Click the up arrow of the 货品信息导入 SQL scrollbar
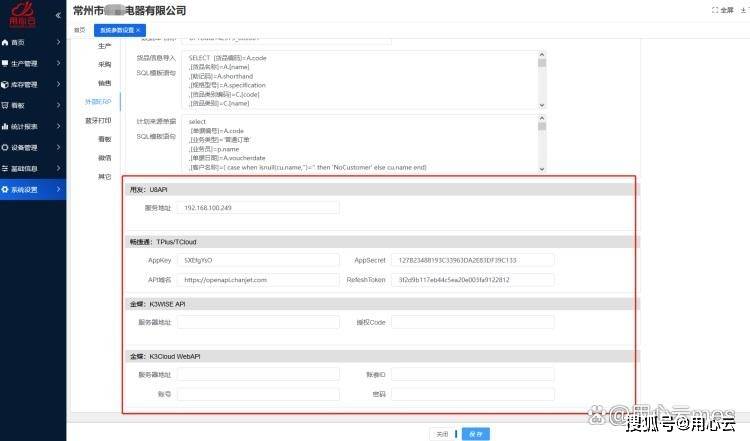 541,55
